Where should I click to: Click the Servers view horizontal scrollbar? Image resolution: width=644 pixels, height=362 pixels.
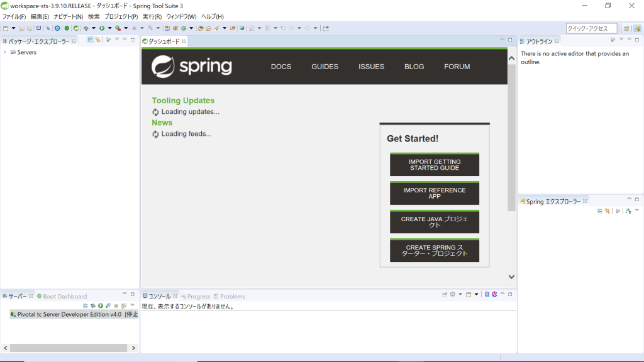(x=69, y=348)
